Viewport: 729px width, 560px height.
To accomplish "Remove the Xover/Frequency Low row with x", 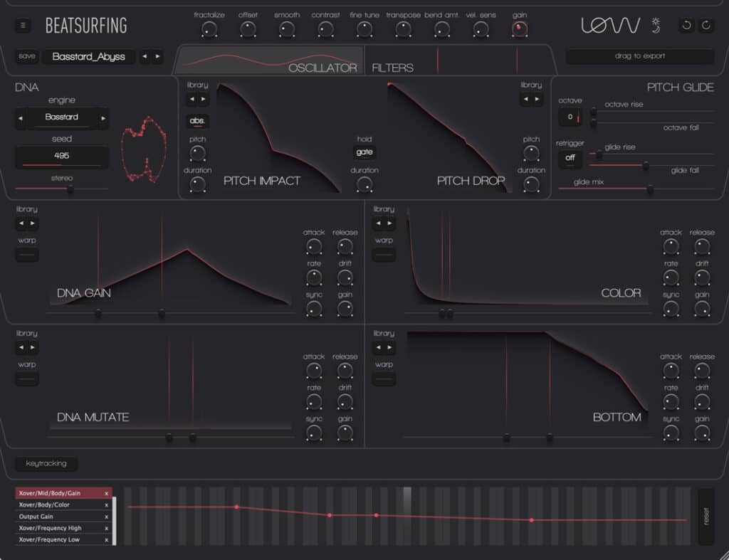I will tap(107, 540).
